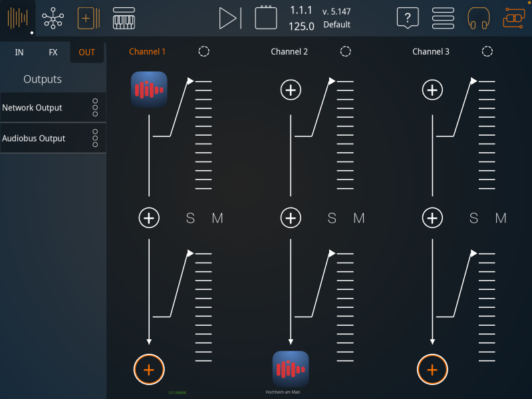Open the waveform mixer view icon
This screenshot has height=399, width=532.
point(18,18)
